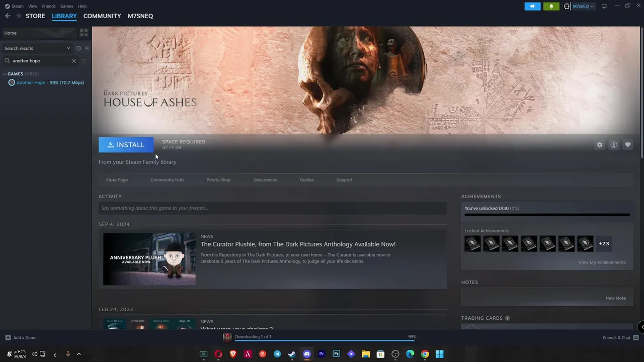The image size is (644, 362).
Task: Open downloads via 'Downloading 1 of 1'
Action: click(253, 337)
